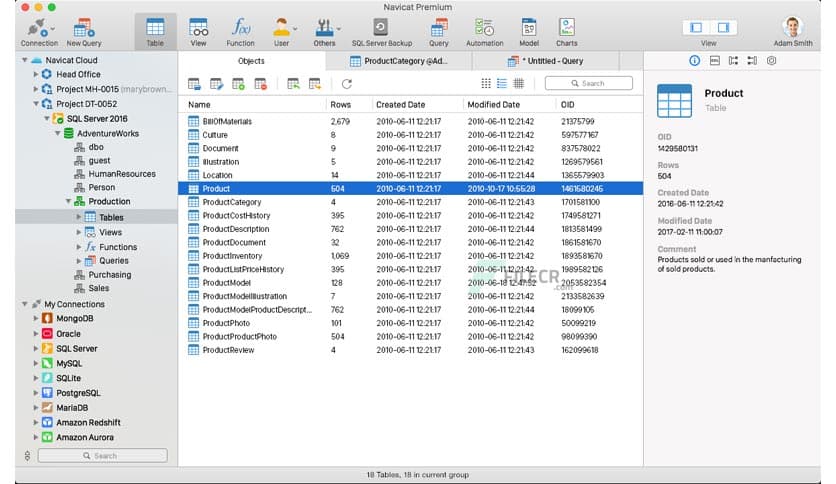Screen dimensions: 836x484
Task: Click the fourth info pane icon
Action: click(752, 61)
